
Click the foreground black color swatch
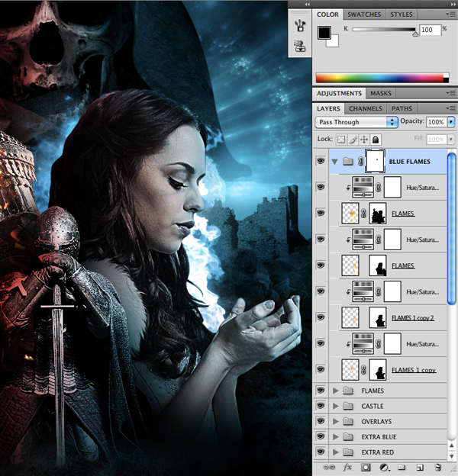pos(323,33)
